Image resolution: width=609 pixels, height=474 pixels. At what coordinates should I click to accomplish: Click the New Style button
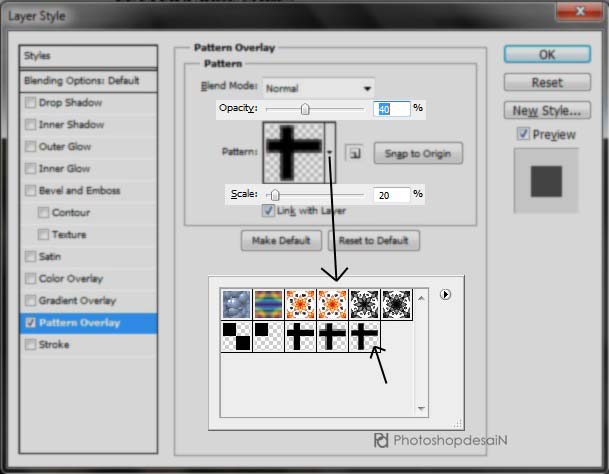tap(546, 111)
